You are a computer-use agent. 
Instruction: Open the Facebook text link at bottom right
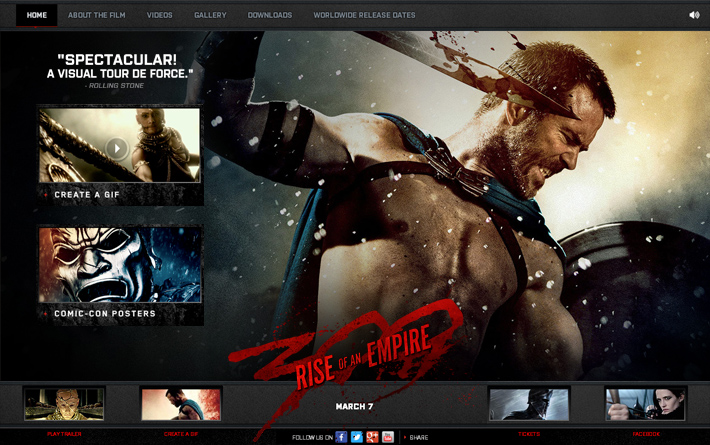(646, 434)
